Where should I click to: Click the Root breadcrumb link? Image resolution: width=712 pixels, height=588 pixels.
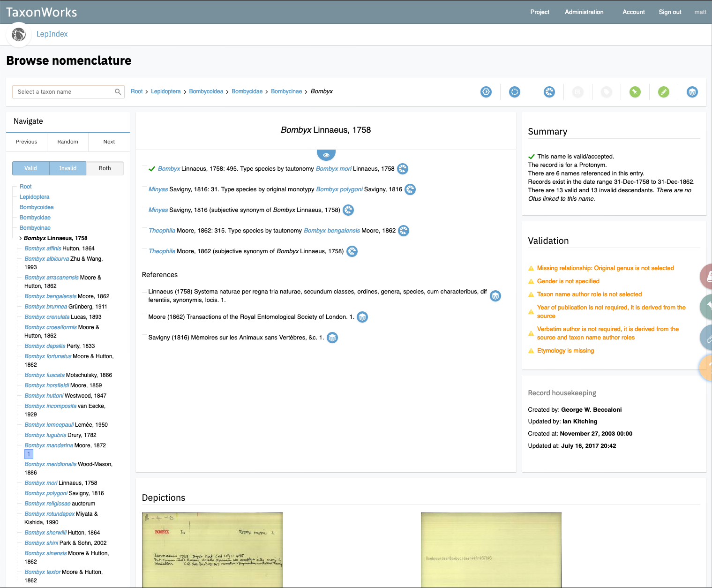click(x=137, y=91)
